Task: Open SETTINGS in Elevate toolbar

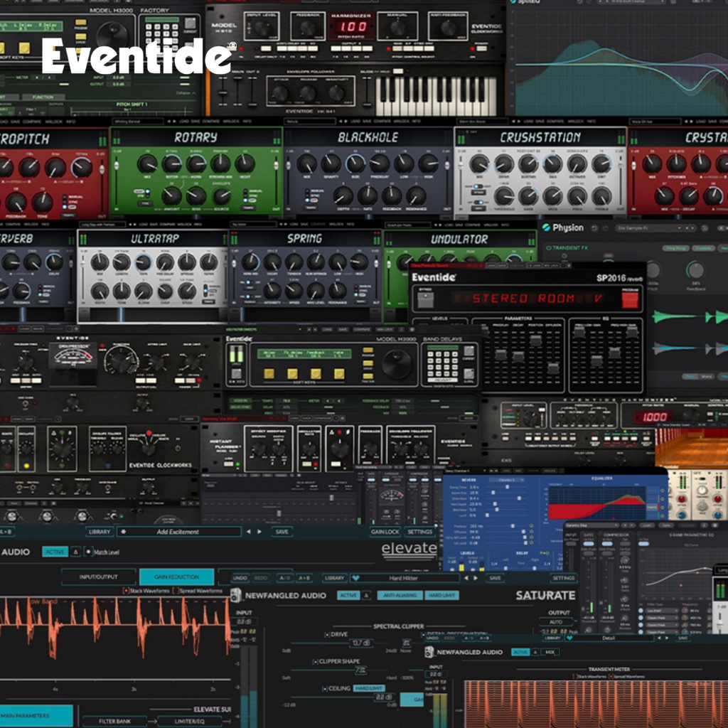Action: pyautogui.click(x=419, y=532)
